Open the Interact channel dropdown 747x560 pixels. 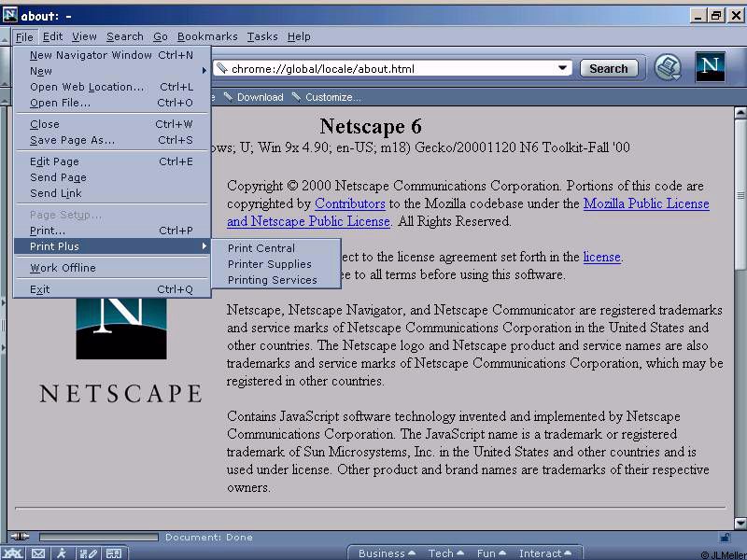point(544,553)
